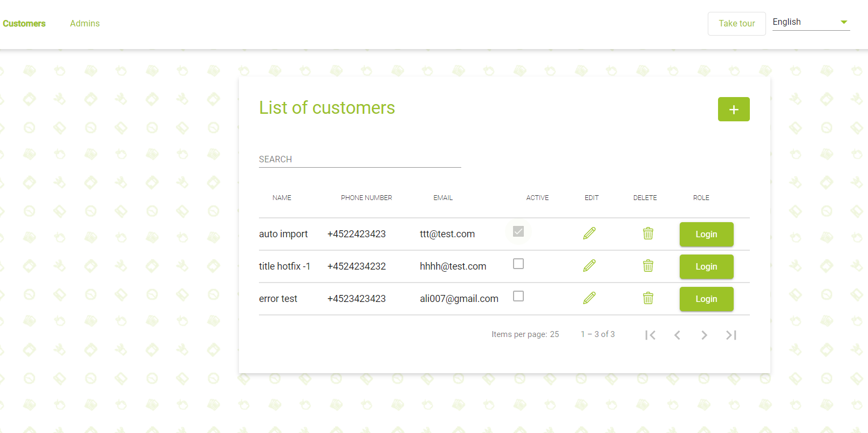Edit the title hotfix -1 customer
Screen dimensions: 868x433
(589, 266)
